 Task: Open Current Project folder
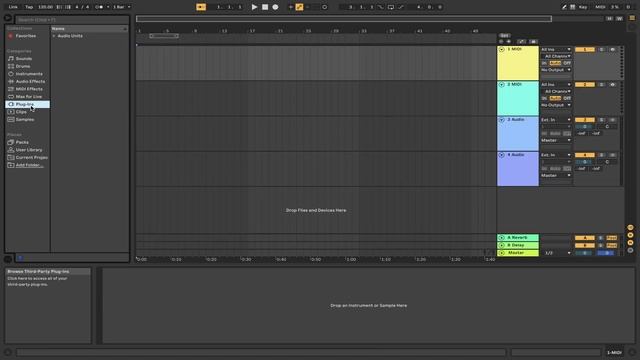(31, 157)
